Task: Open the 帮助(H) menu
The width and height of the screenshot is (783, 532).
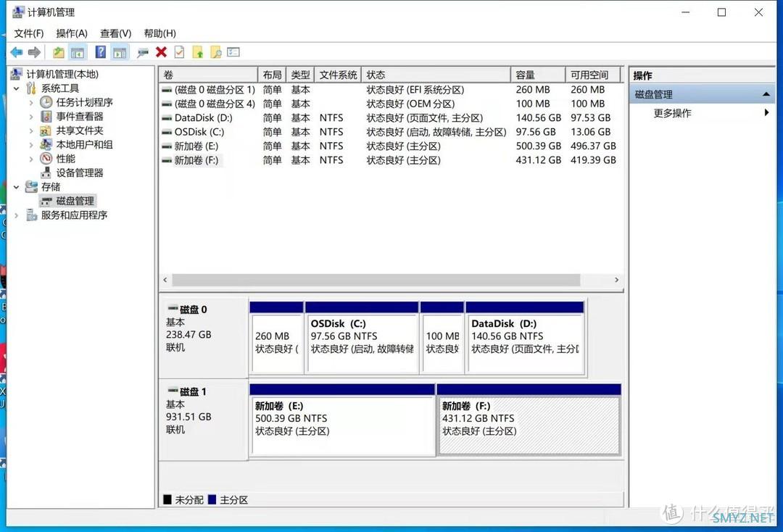Action: coord(159,33)
